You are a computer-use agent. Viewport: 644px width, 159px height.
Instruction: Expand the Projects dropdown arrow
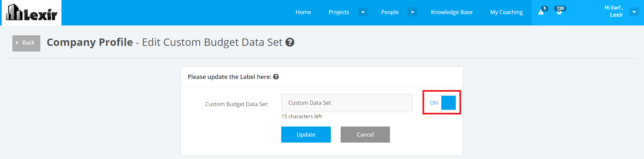point(363,12)
